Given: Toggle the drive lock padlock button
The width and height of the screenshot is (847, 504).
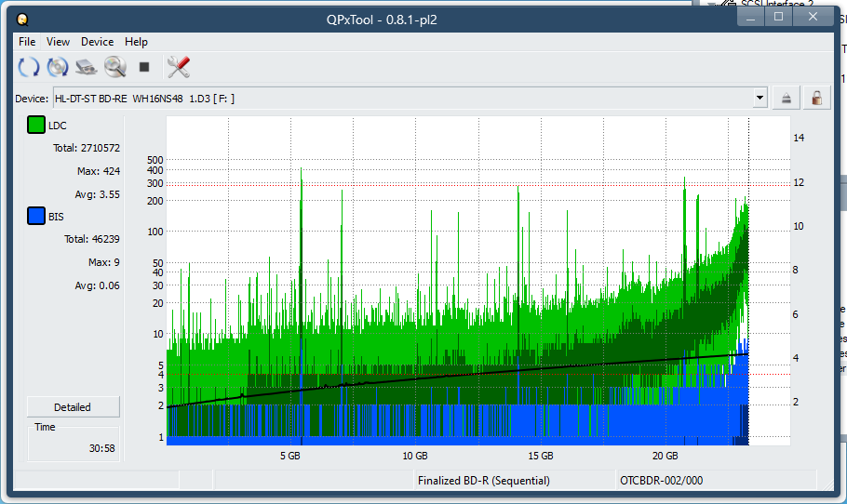Looking at the screenshot, I should 817,99.
